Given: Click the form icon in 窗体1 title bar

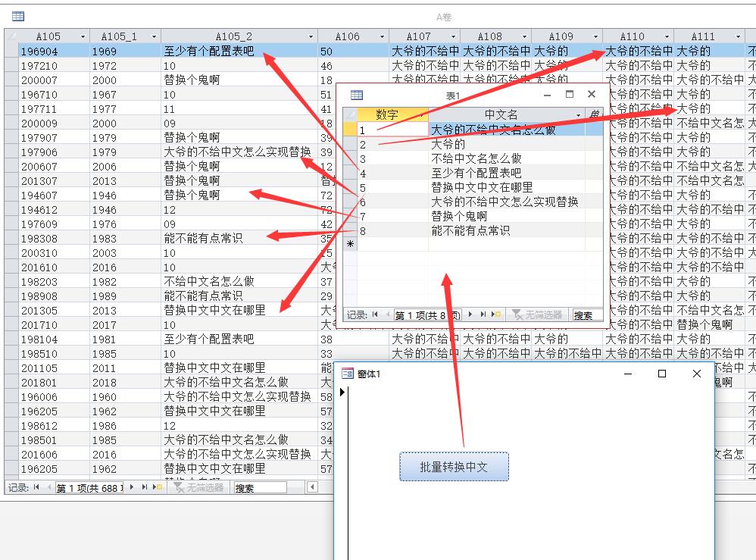Looking at the screenshot, I should coord(347,374).
